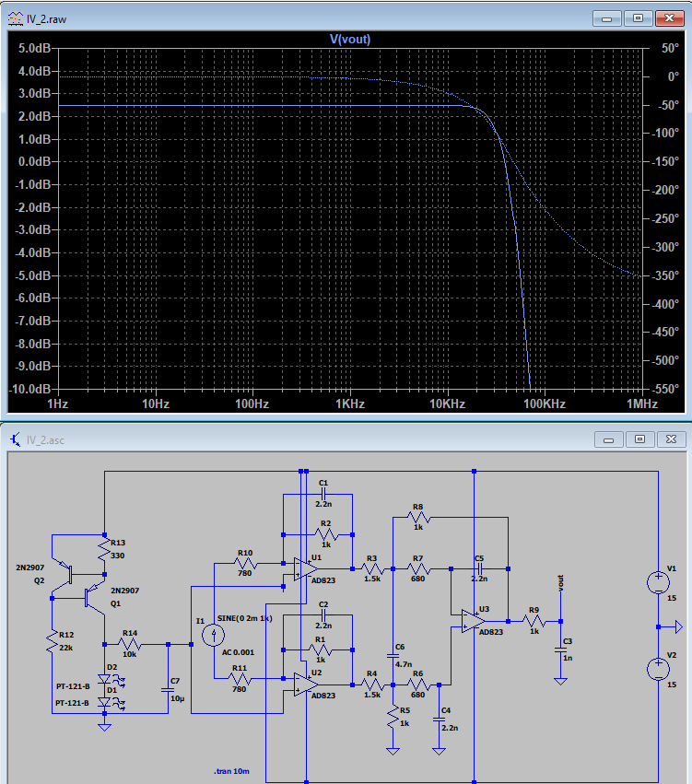Select current source I1 symbol
The width and height of the screenshot is (692, 784).
pyautogui.click(x=214, y=635)
